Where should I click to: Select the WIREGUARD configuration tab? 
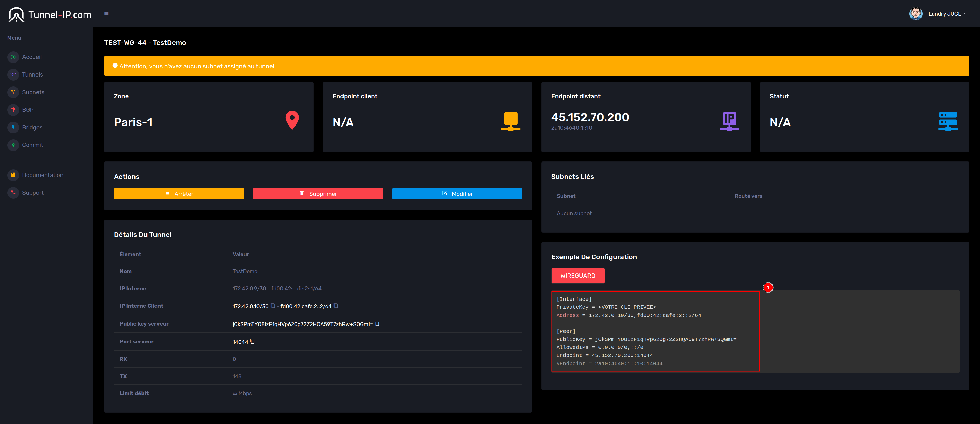click(578, 276)
